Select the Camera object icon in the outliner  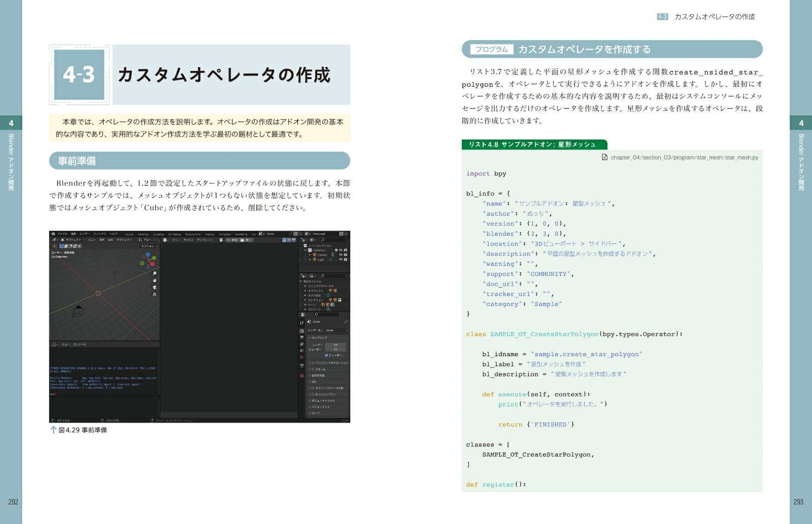314,255
